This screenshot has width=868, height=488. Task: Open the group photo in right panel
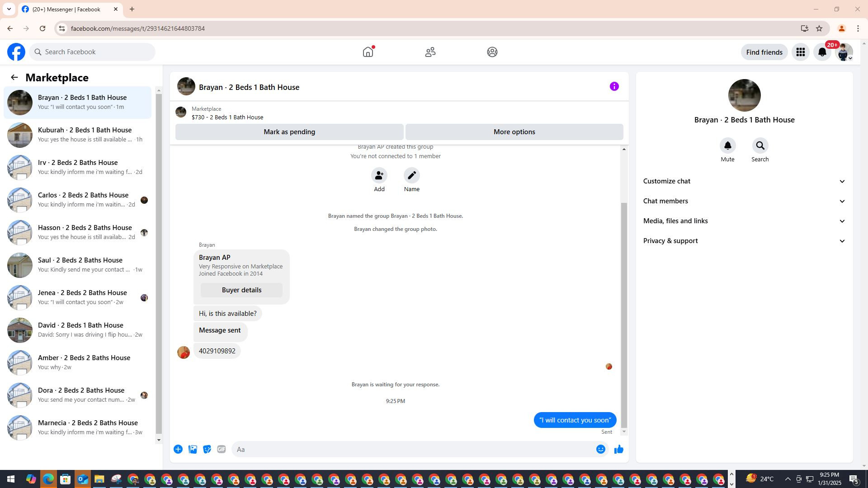coord(744,95)
